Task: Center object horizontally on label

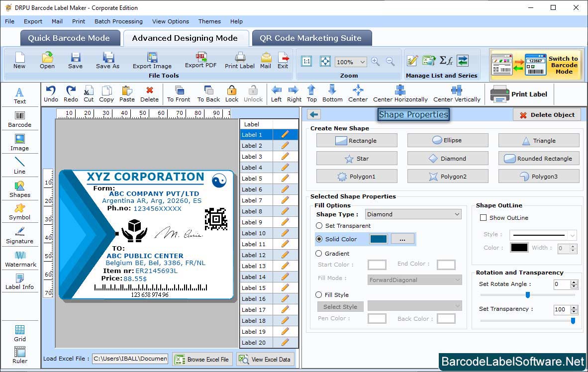Action: tap(400, 93)
